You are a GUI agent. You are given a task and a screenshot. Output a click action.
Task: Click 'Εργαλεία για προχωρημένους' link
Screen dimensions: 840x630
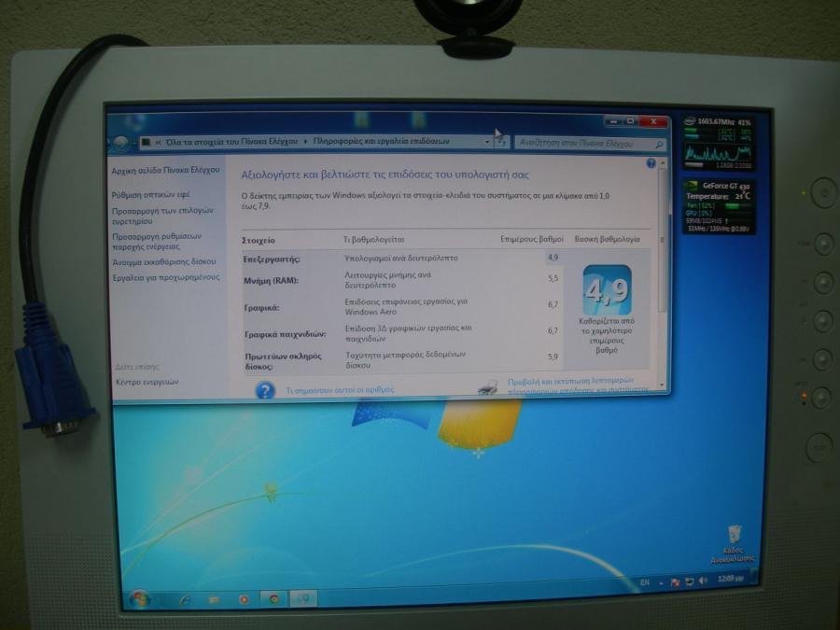click(x=166, y=277)
